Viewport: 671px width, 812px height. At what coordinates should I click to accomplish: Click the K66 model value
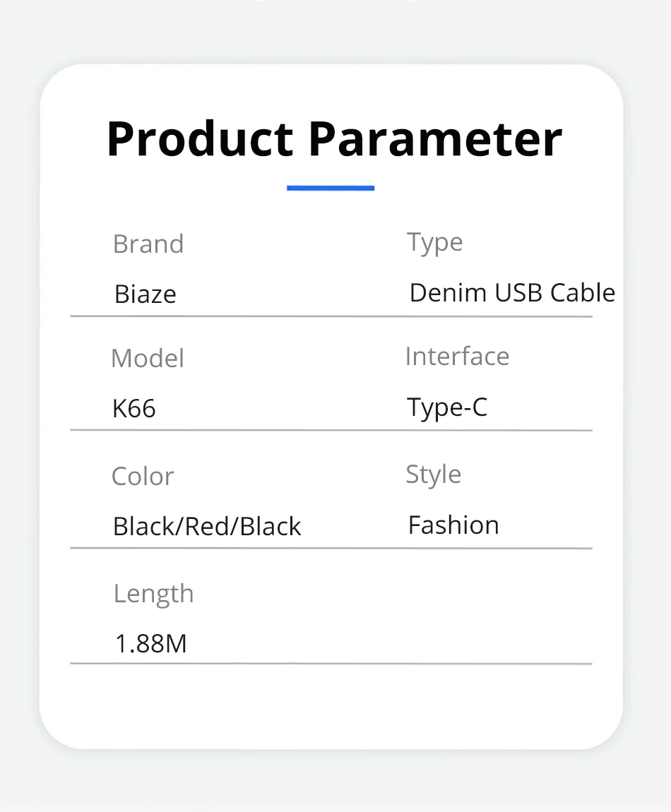133,409
